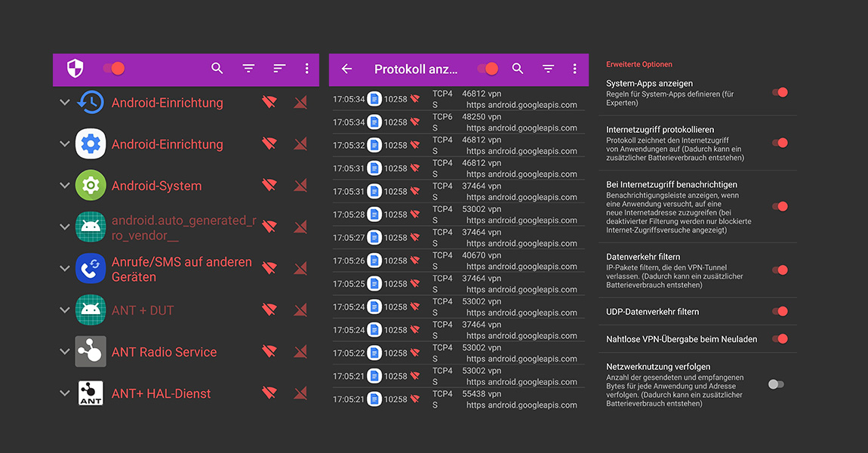Expand the ANT+ HAL-Dienst row
Viewport: 868px width, 453px height.
click(65, 393)
